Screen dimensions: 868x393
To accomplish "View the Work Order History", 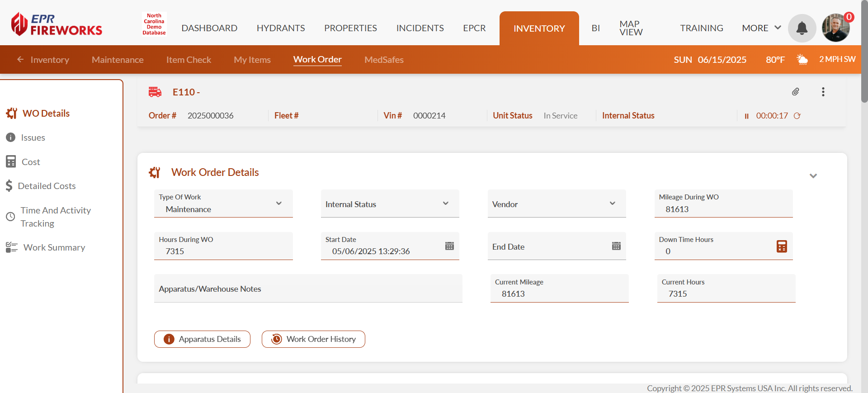I will click(313, 339).
